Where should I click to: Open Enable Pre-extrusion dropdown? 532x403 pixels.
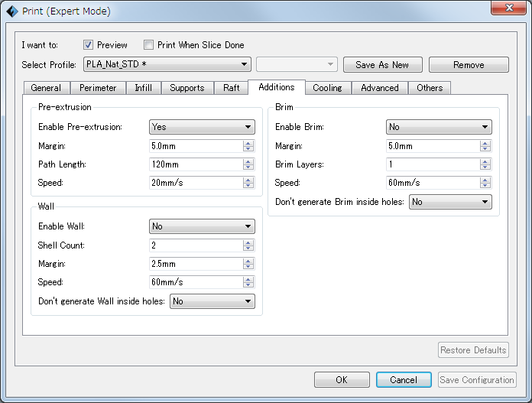pyautogui.click(x=202, y=127)
